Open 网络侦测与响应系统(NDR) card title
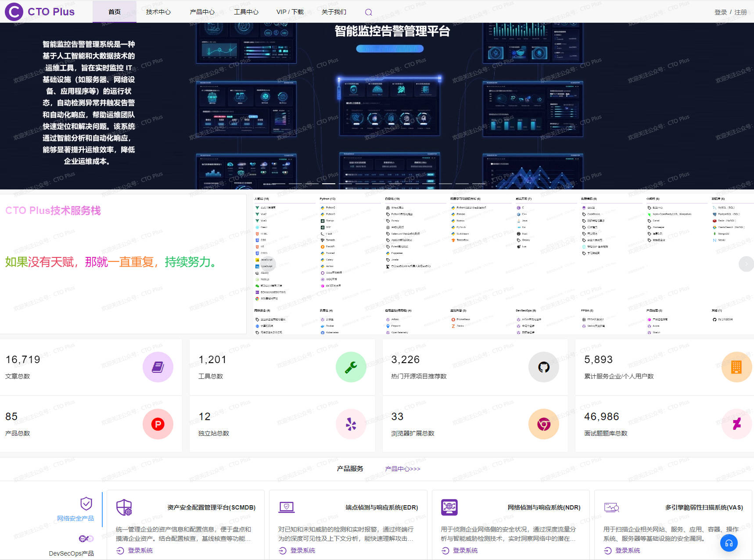The image size is (754, 560). click(x=544, y=507)
